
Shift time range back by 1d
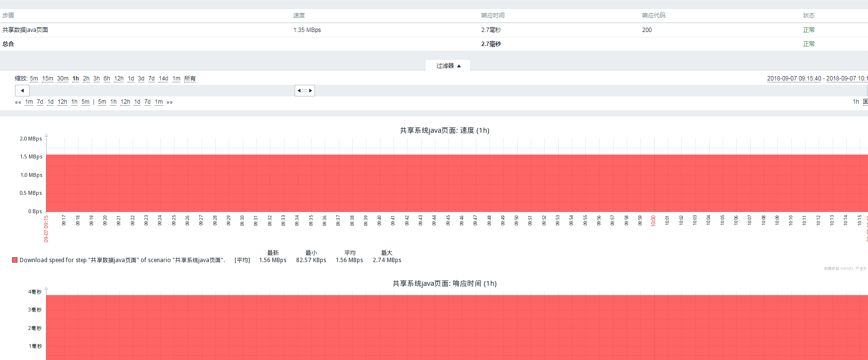(50, 102)
